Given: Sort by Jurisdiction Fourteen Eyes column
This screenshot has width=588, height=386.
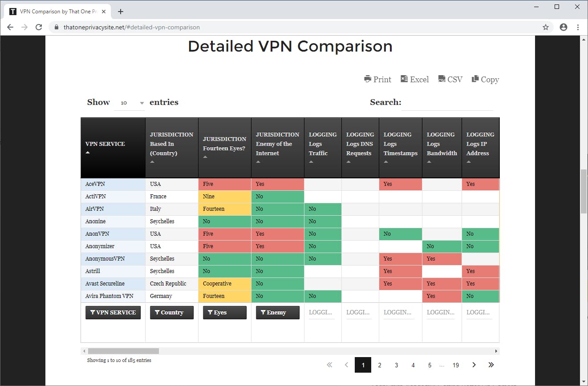Looking at the screenshot, I should click(225, 148).
